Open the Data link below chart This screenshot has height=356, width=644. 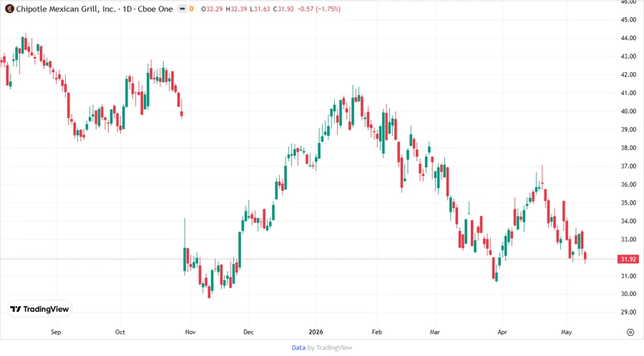(298, 348)
